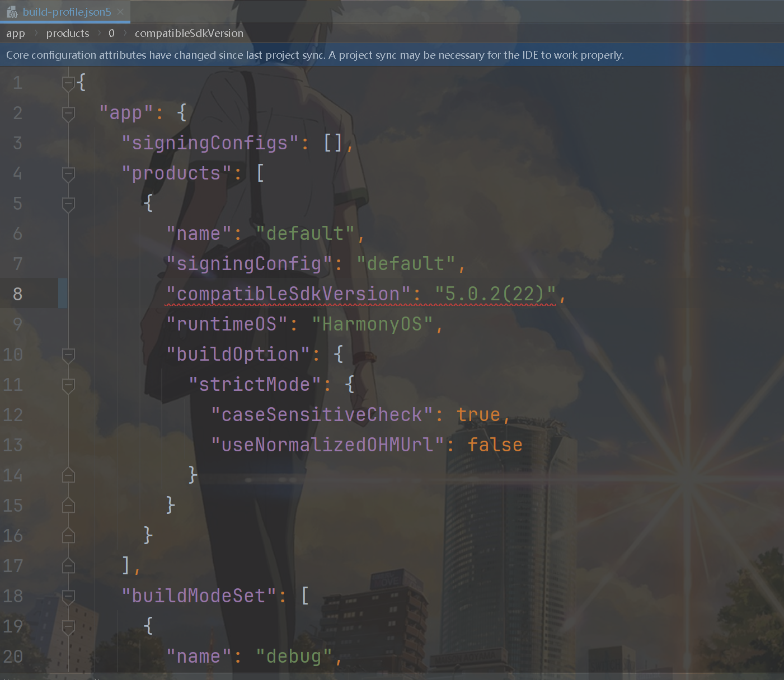Click line number 8 in the gutter

[18, 294]
